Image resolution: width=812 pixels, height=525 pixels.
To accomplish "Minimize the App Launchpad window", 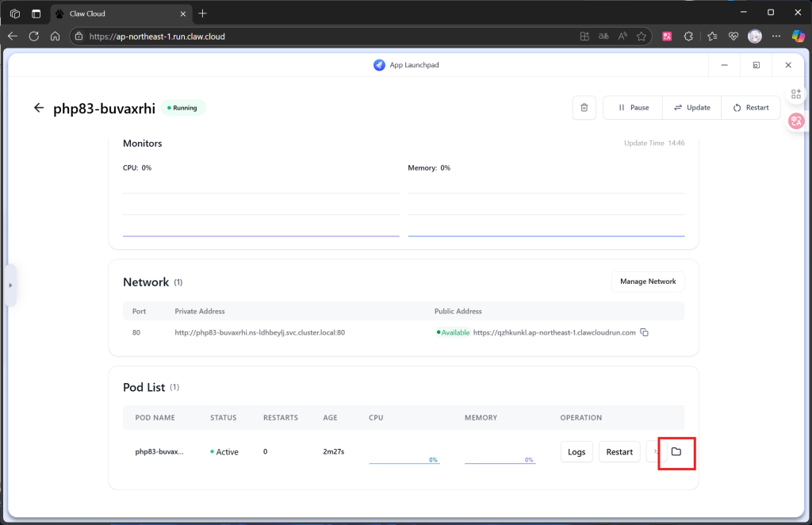I will coord(725,65).
